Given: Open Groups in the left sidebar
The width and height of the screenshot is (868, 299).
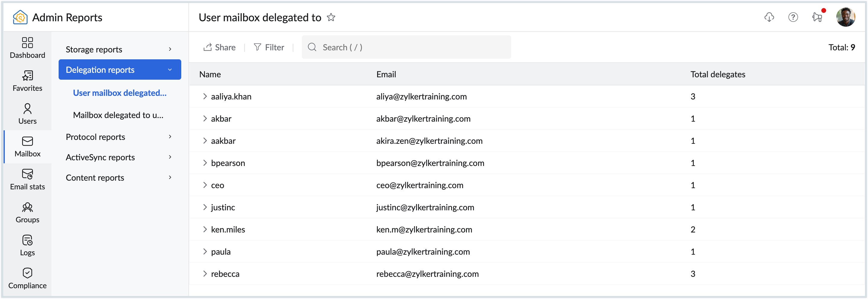Looking at the screenshot, I should (27, 212).
